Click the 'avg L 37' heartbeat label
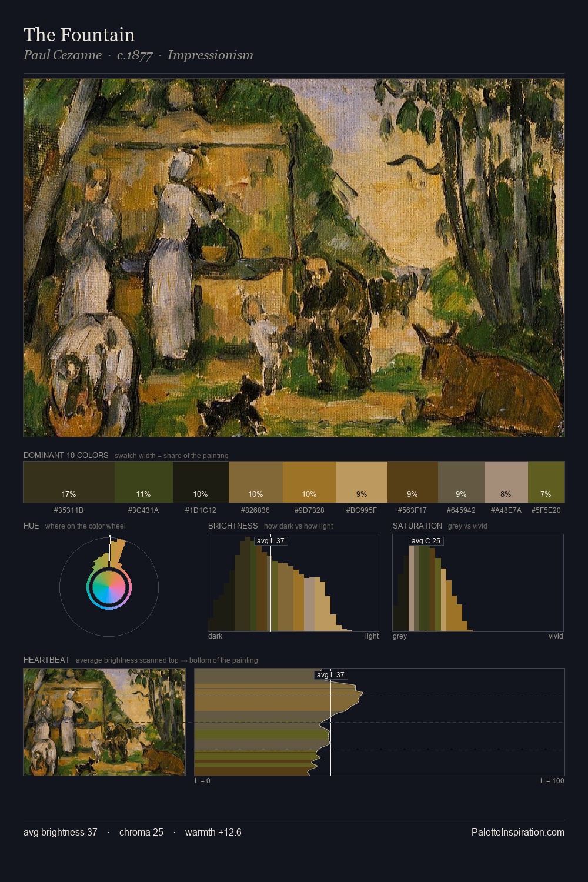The image size is (588, 882). tap(330, 675)
